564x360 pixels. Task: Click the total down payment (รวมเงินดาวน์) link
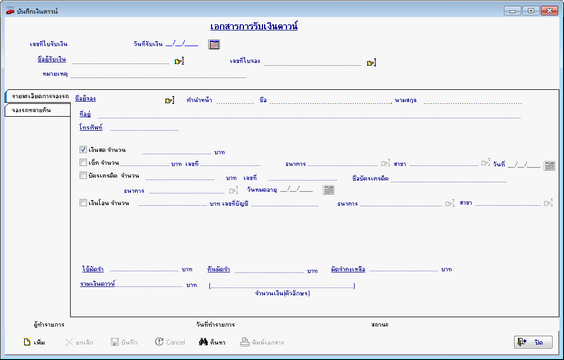point(97,284)
